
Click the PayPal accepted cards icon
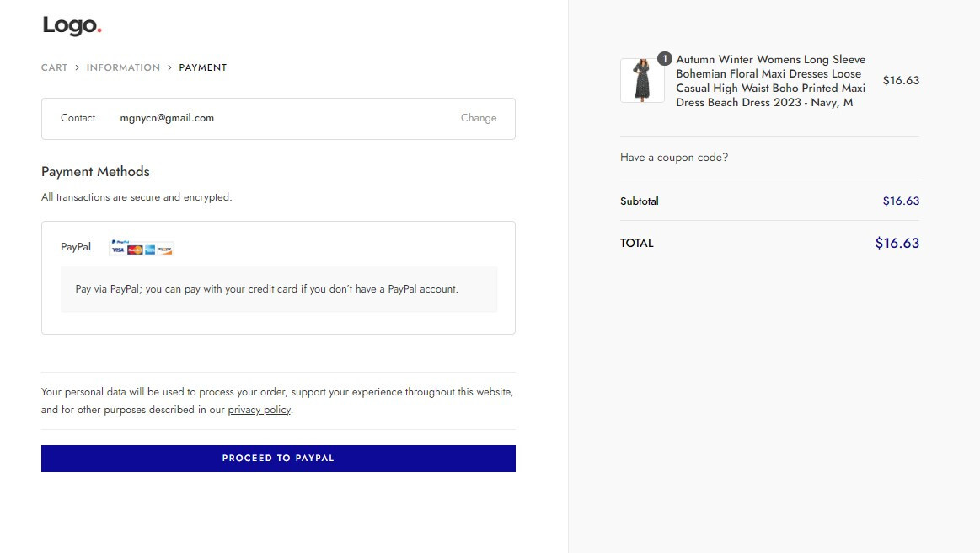(142, 247)
